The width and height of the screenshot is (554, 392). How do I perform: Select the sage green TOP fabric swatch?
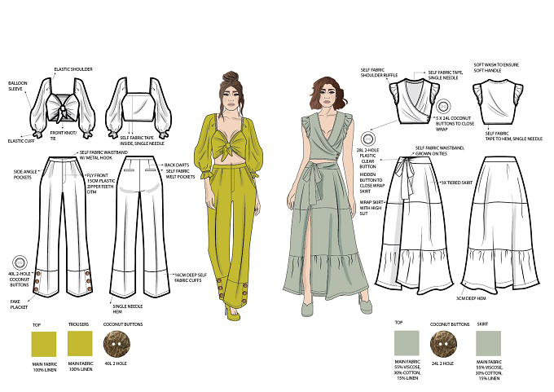click(x=407, y=343)
